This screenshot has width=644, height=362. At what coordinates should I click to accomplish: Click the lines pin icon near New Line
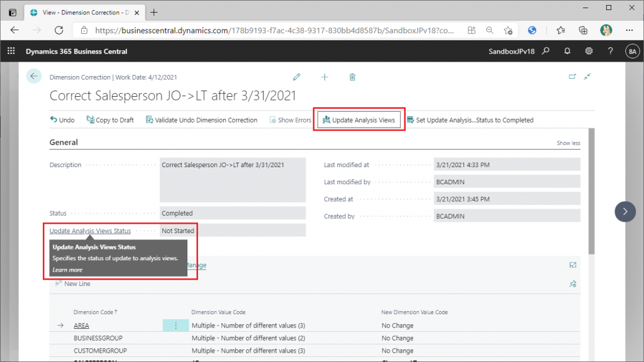[573, 283]
